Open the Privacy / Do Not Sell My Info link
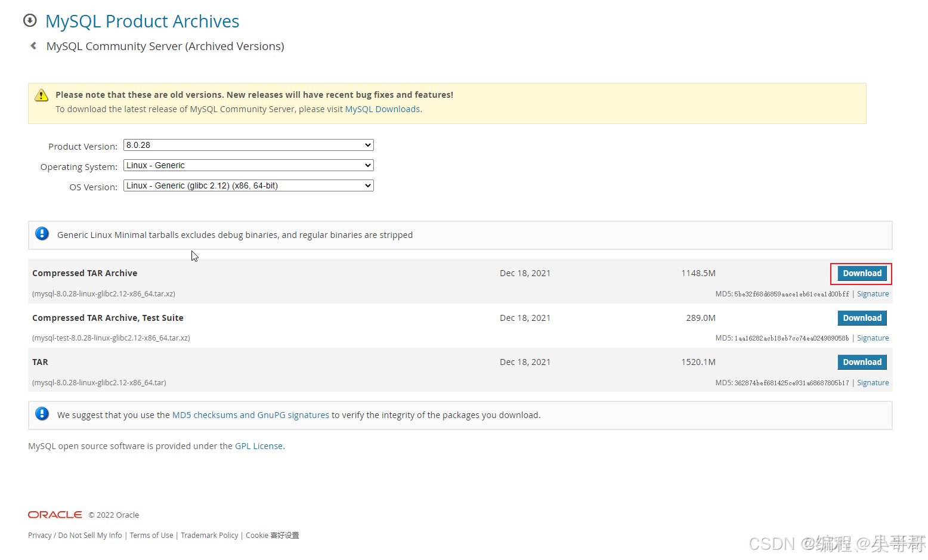Viewport: 928px width, 560px height. tap(75, 536)
